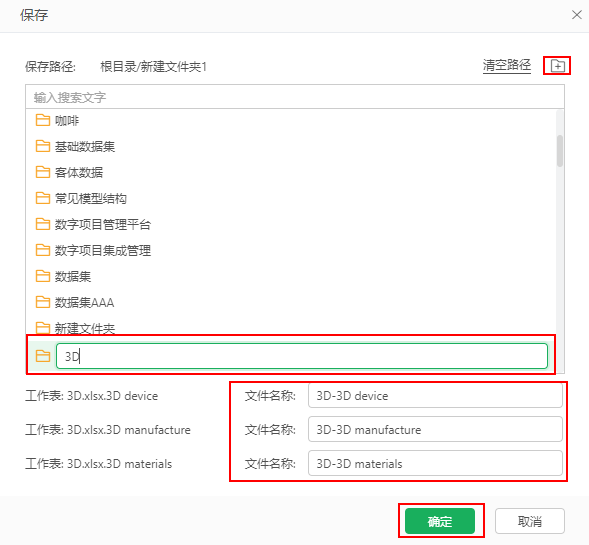Select the 数据集AAA folder icon
Image resolution: width=589 pixels, height=545 pixels.
(42, 302)
